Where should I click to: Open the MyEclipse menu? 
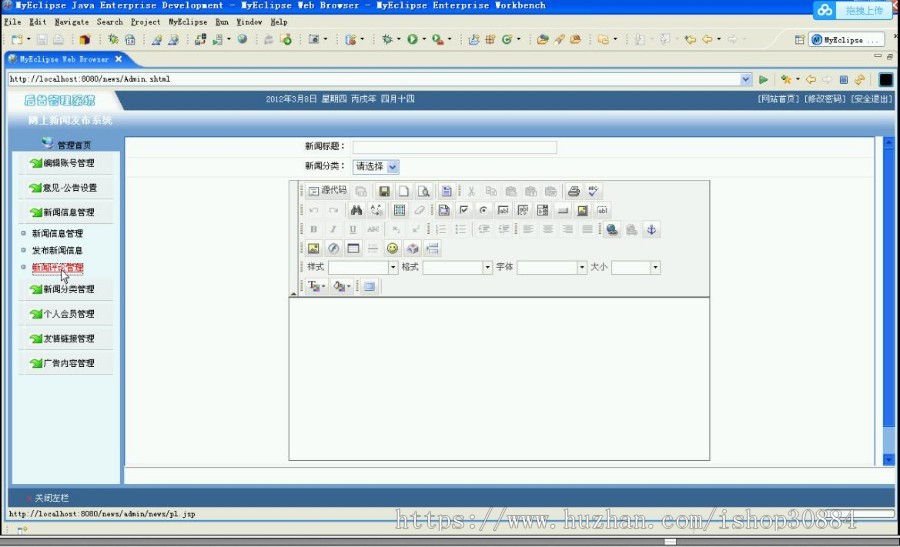[x=188, y=22]
